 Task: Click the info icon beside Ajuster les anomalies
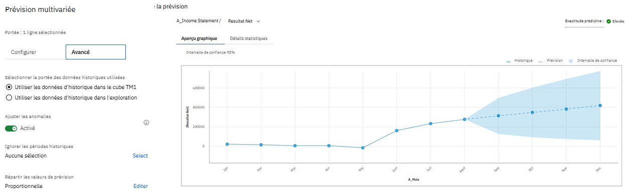tap(146, 122)
